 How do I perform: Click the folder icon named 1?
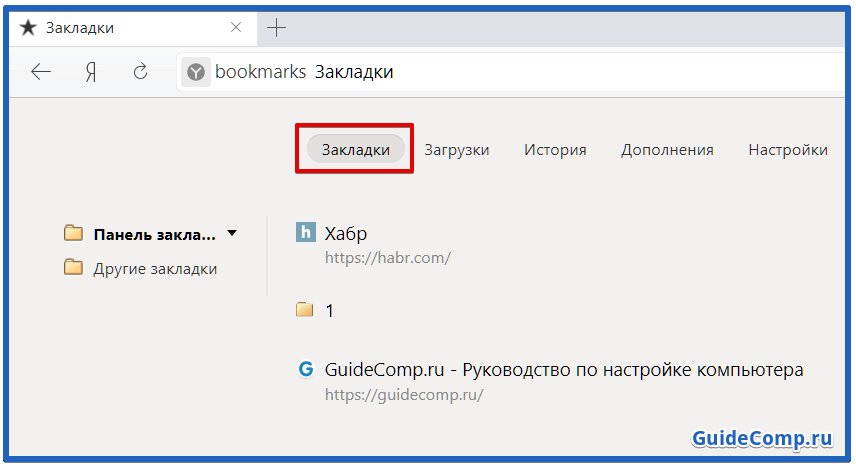[305, 310]
